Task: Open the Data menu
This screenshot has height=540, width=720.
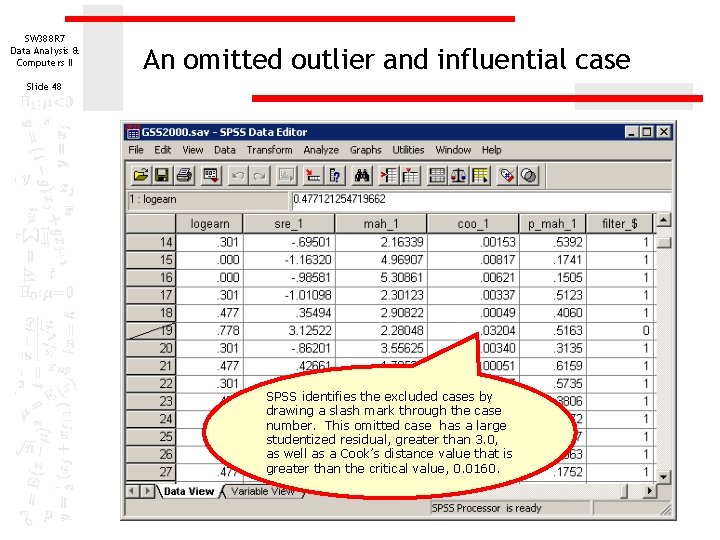Action: [225, 150]
